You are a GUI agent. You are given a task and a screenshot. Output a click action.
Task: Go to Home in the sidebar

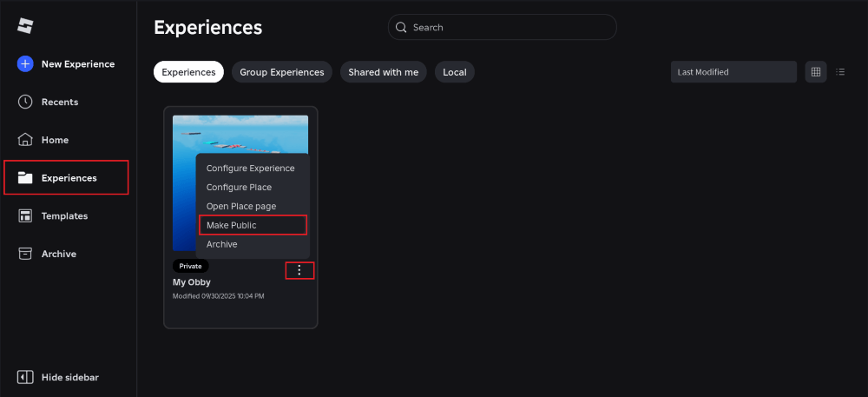click(54, 140)
